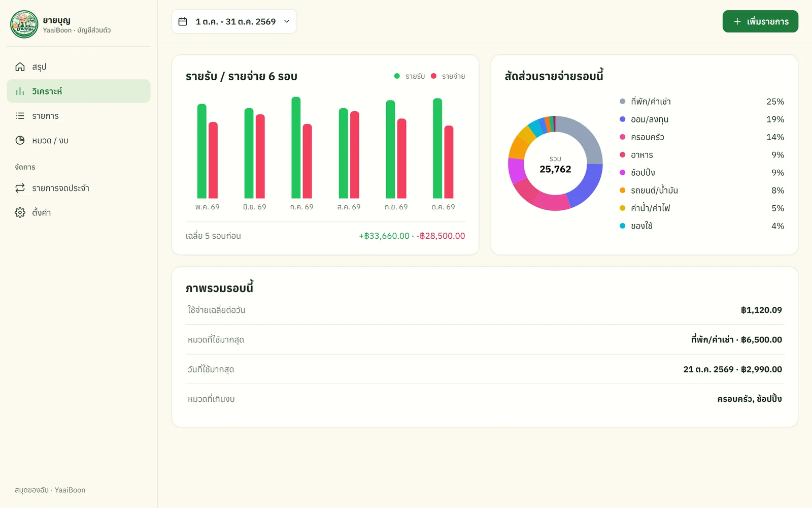Open ตั้งค่า settings
The width and height of the screenshot is (812, 508).
pos(79,212)
